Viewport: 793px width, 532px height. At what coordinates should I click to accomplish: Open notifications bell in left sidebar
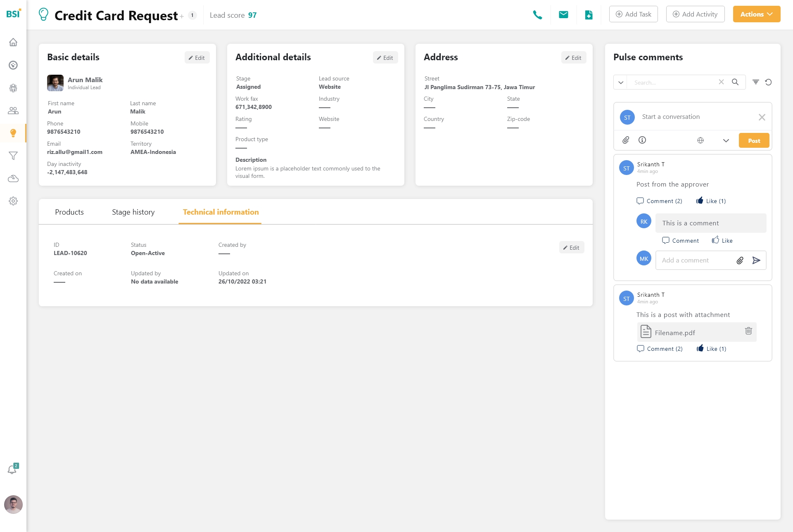click(x=13, y=469)
